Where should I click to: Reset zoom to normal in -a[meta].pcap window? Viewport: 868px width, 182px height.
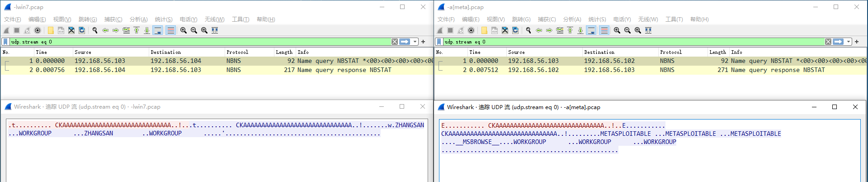click(x=638, y=30)
